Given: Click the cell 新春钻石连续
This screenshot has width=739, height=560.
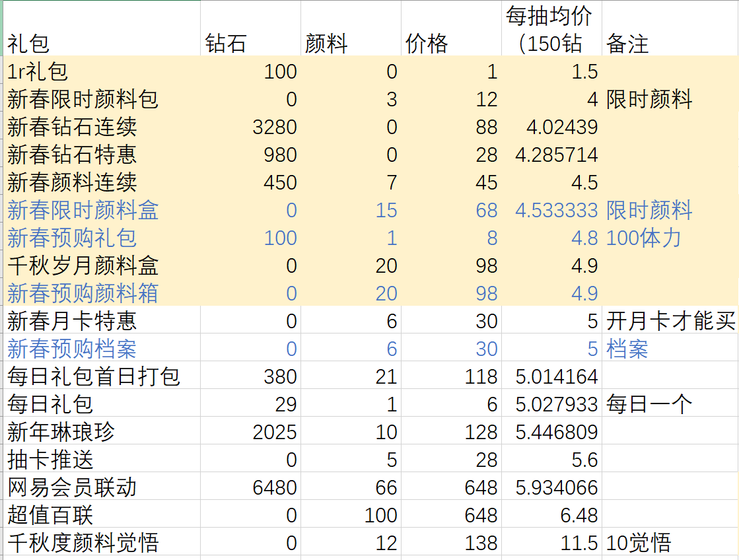Looking at the screenshot, I should click(x=101, y=126).
